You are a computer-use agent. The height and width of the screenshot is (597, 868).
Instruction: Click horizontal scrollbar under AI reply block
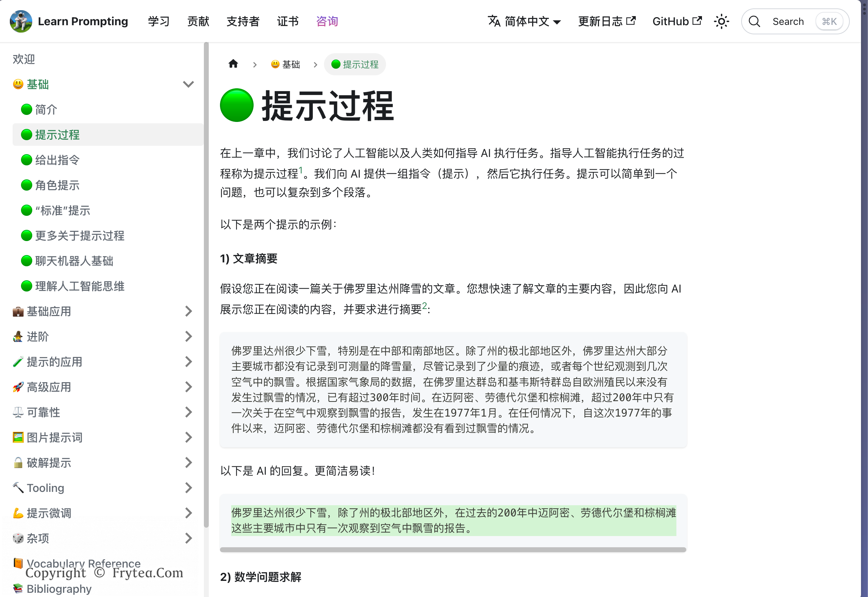pyautogui.click(x=453, y=549)
